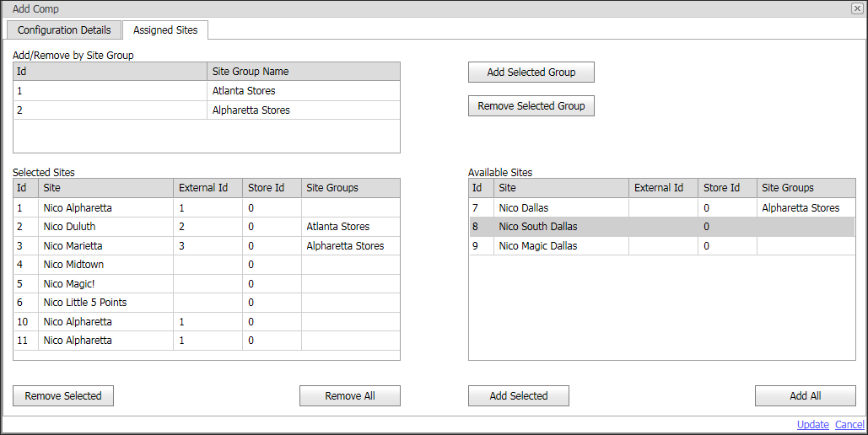
Task: Click the Add Selected button
Action: click(519, 395)
